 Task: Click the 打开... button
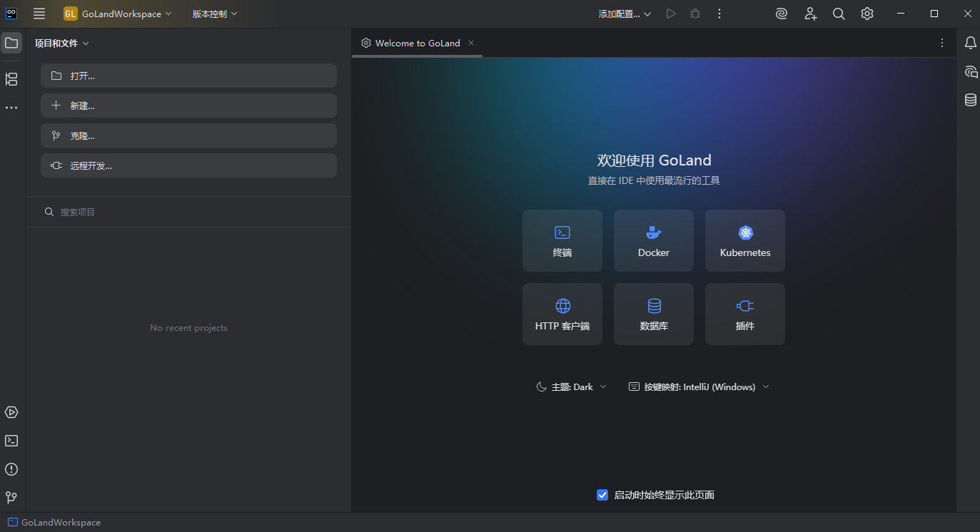188,76
